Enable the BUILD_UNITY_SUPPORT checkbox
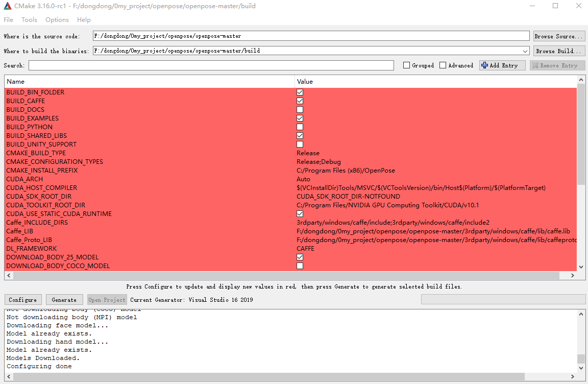 [300, 145]
